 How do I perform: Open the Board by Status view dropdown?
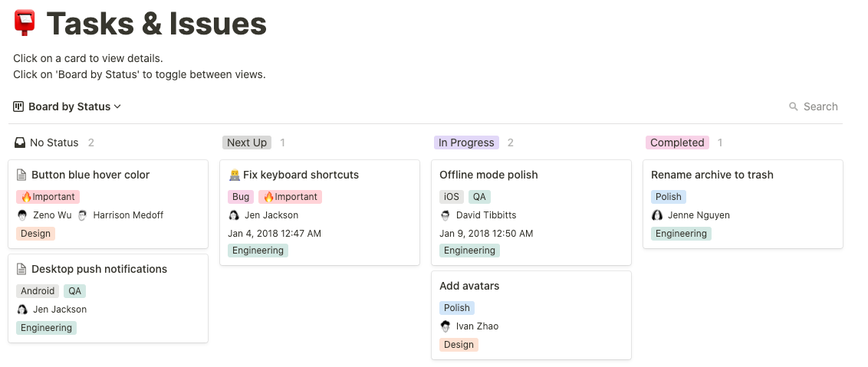pos(69,106)
